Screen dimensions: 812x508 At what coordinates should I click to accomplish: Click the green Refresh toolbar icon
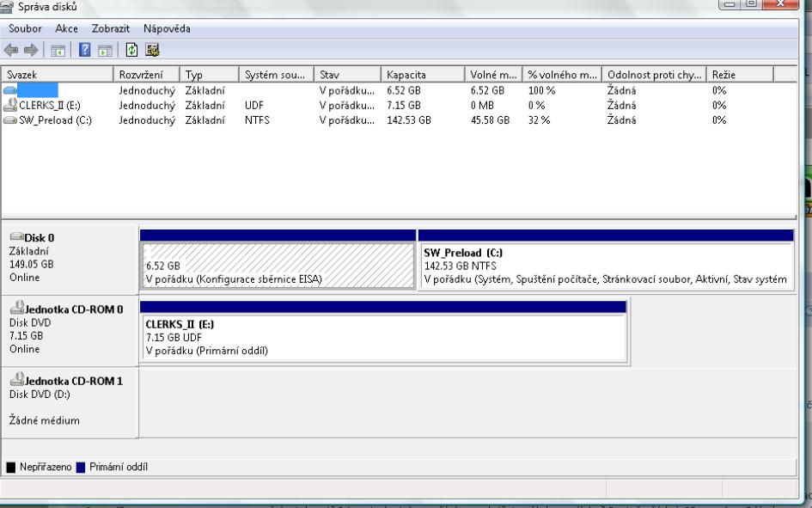click(x=130, y=48)
